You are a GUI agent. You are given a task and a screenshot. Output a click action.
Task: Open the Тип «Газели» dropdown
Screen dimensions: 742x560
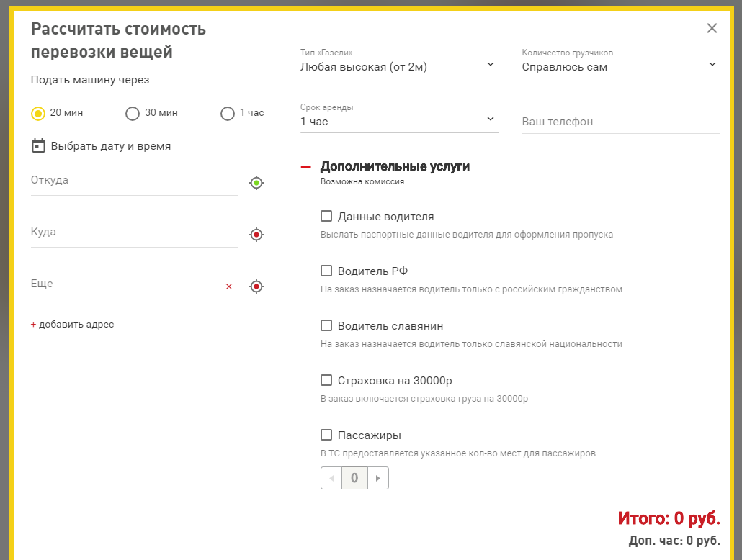399,67
